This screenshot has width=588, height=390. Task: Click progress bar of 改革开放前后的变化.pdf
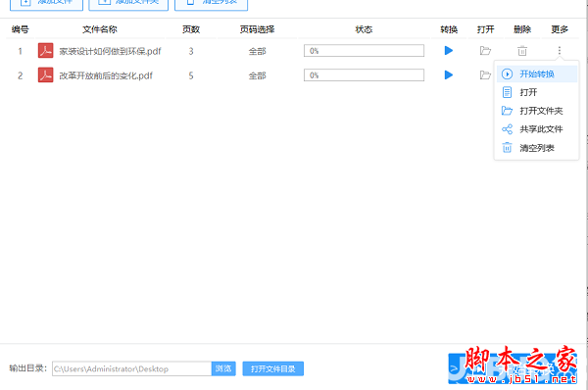pyautogui.click(x=364, y=75)
